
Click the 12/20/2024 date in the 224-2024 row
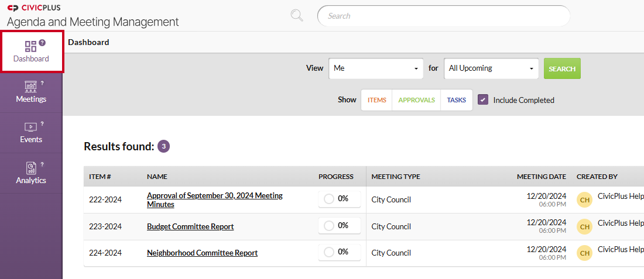click(x=546, y=249)
